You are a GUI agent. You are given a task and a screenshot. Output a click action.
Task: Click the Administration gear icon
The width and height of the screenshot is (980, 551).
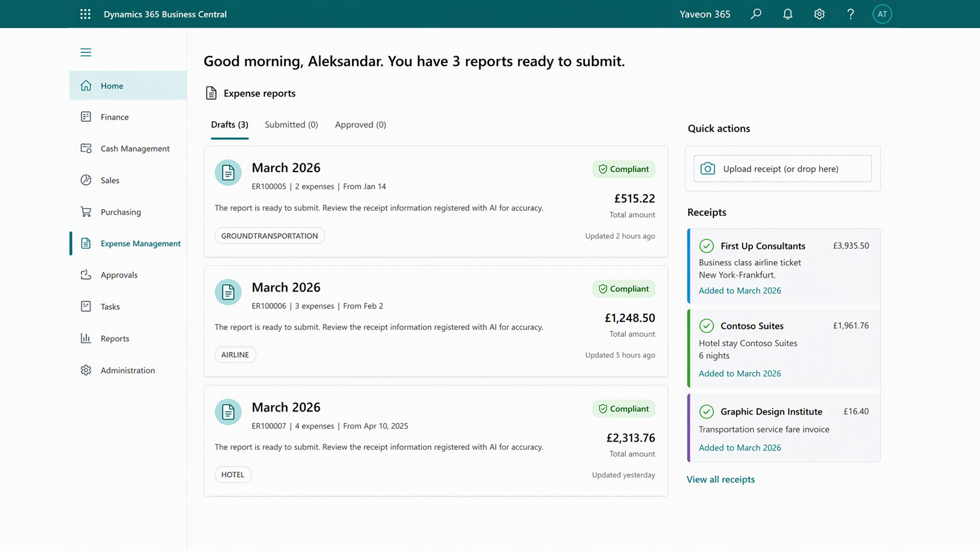86,370
